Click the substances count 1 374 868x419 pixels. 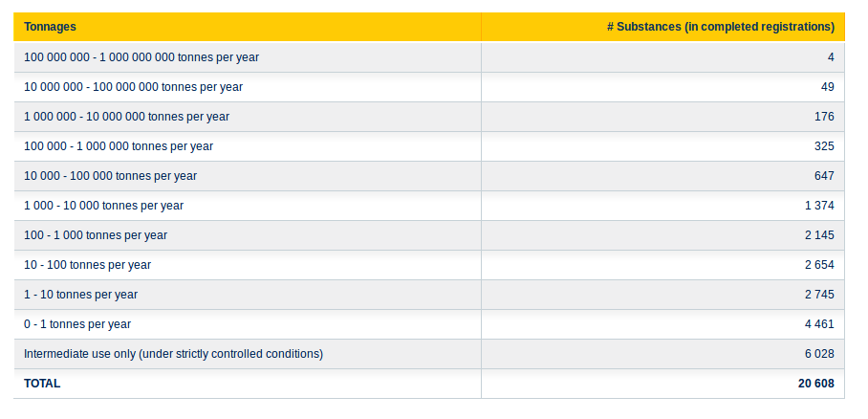click(819, 206)
